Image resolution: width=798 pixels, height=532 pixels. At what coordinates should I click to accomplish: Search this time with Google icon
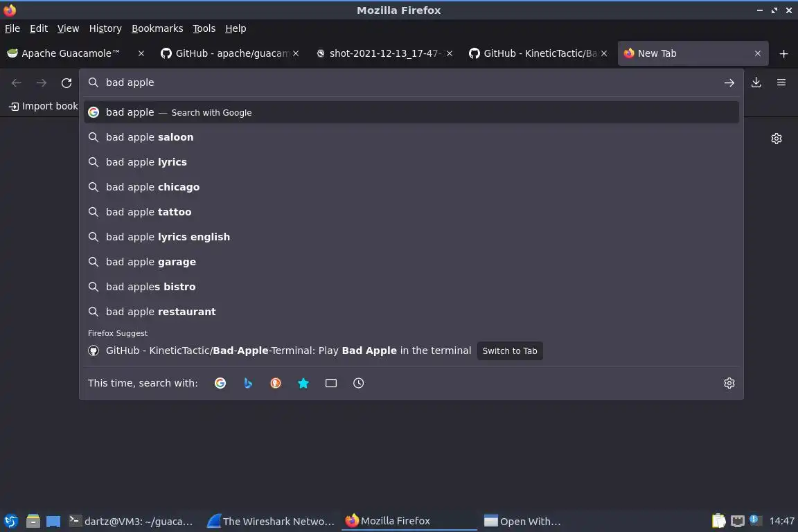pyautogui.click(x=220, y=383)
